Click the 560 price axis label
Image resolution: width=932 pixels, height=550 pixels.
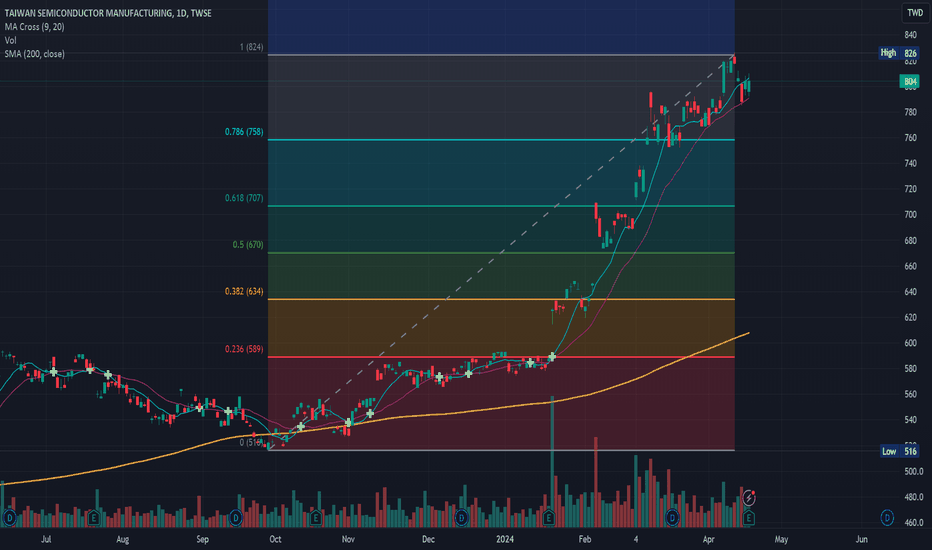[x=910, y=394]
